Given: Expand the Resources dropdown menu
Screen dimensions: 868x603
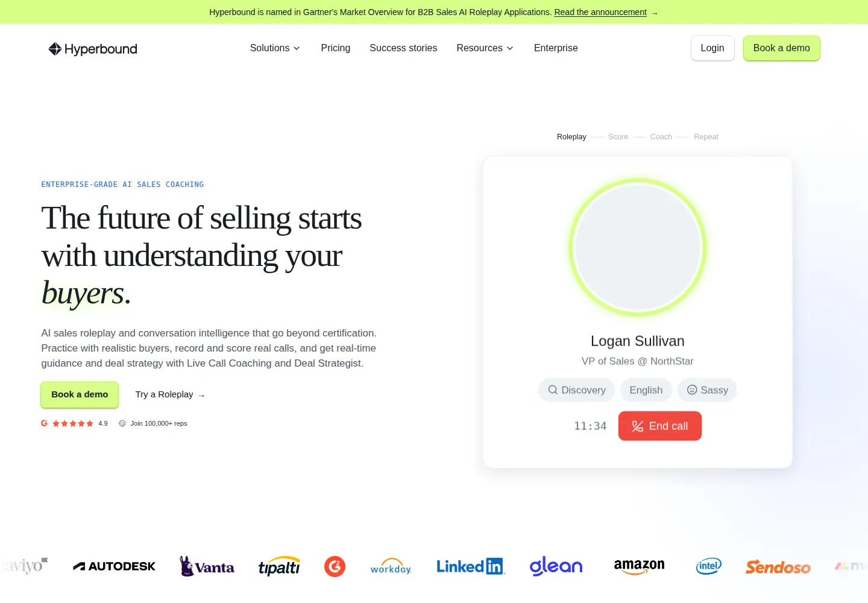Looking at the screenshot, I should click(x=485, y=48).
